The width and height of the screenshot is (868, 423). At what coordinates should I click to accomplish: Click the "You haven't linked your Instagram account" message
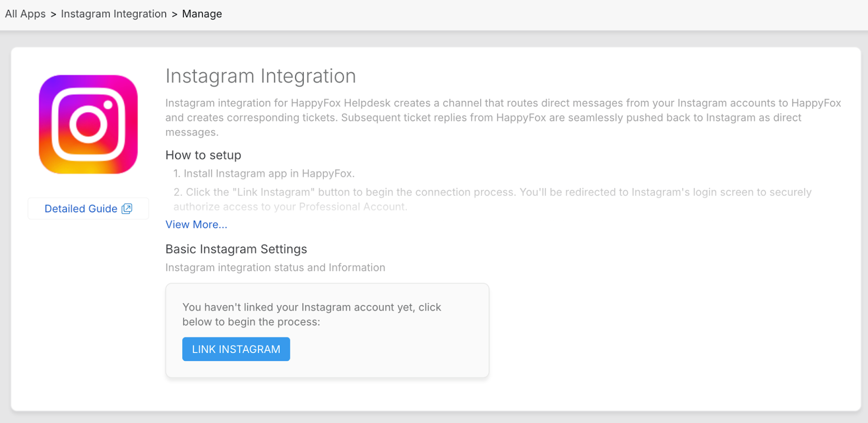(312, 315)
